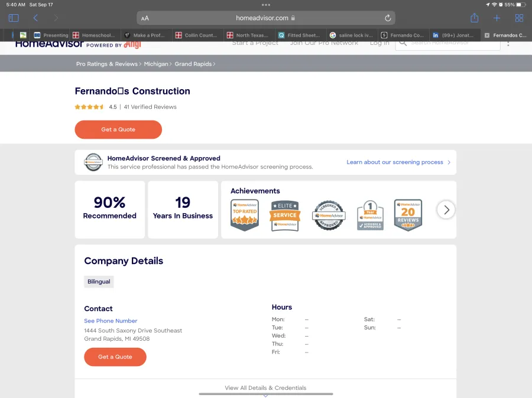This screenshot has width=532, height=398.
Task: Click the 90% Recommended stat
Action: [109, 210]
